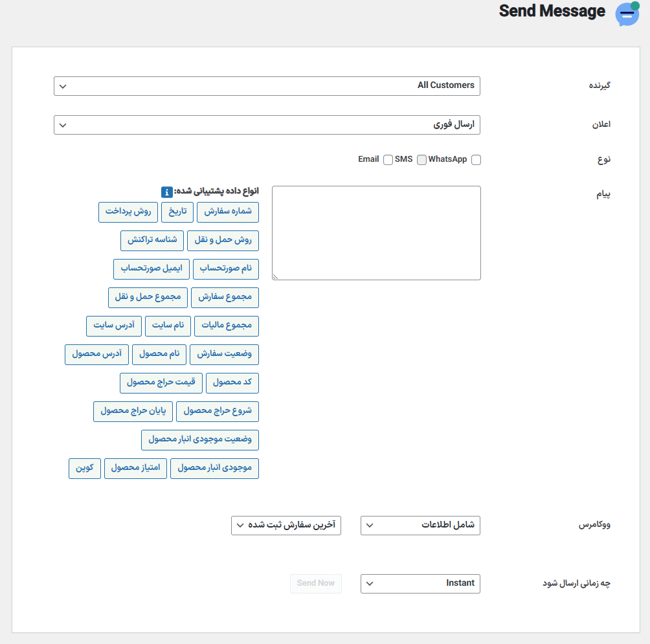Click the نام صورتحساب tag button

226,269
